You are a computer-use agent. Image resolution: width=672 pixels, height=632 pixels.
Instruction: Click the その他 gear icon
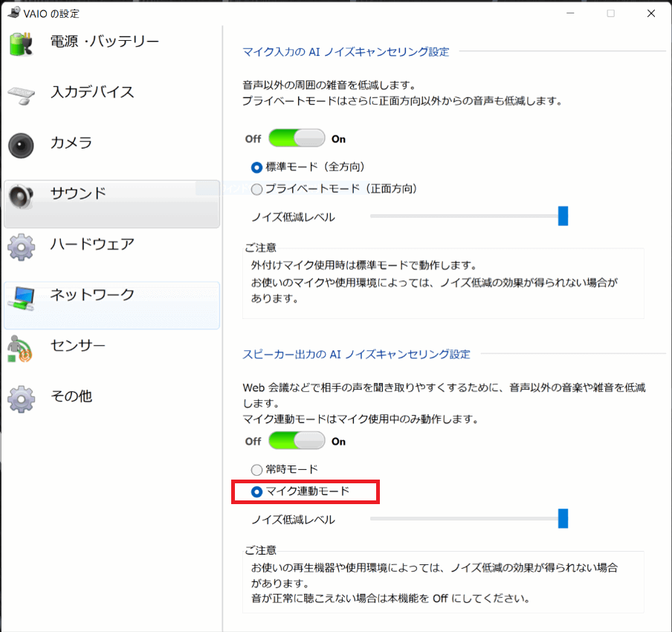tap(21, 399)
